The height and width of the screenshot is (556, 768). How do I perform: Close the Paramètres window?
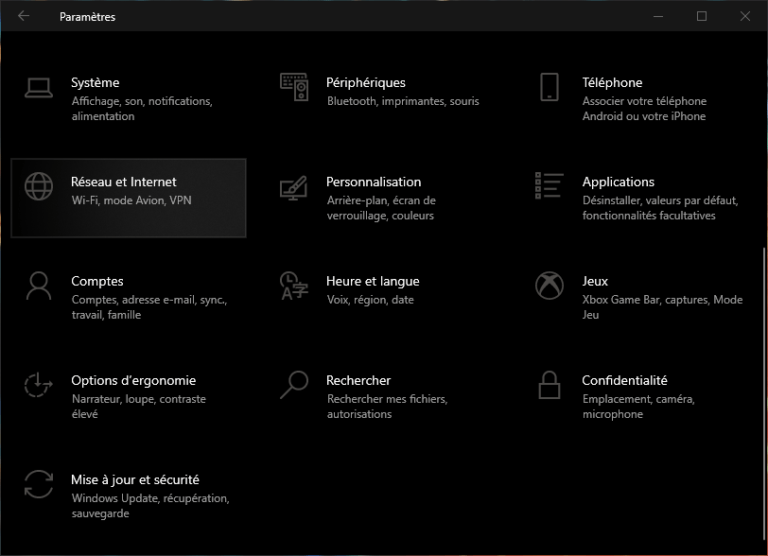coord(745,16)
